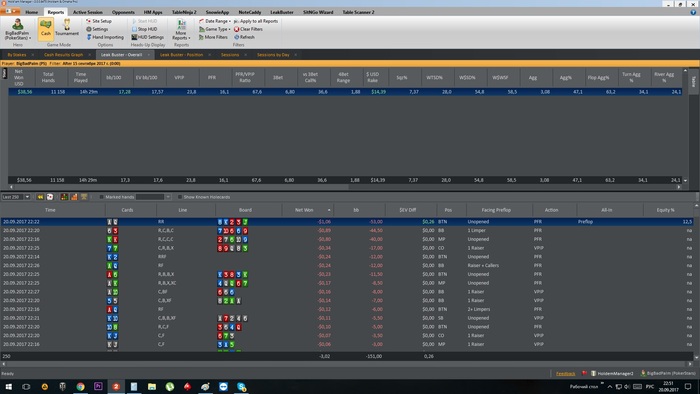Click Refresh filters icon
This screenshot has height=394, width=700.
[x=237, y=37]
